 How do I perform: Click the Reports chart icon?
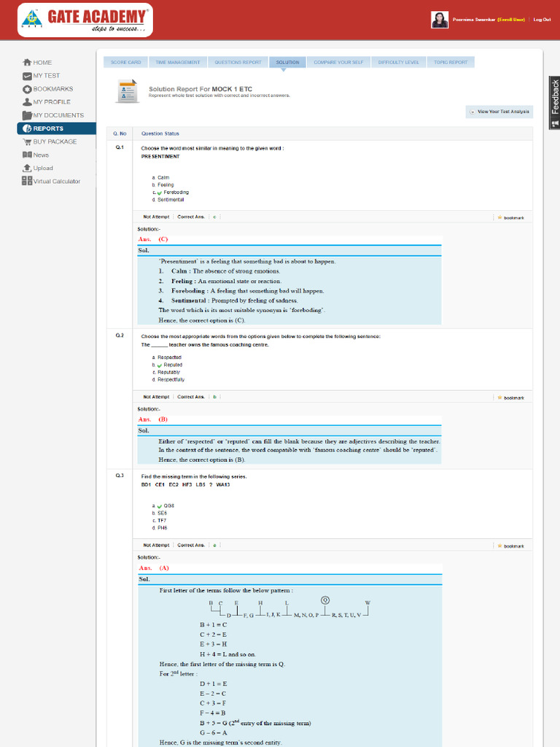tap(27, 128)
